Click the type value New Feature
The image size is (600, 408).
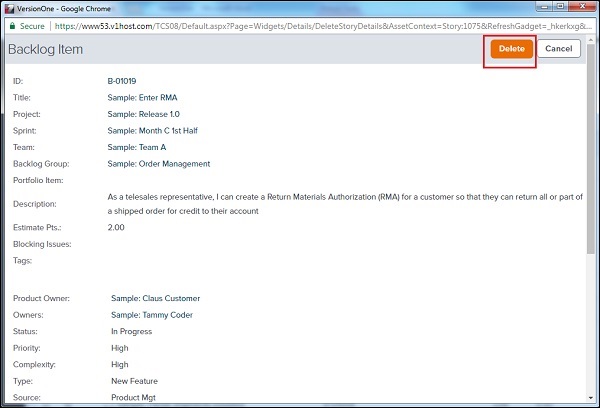pos(134,381)
